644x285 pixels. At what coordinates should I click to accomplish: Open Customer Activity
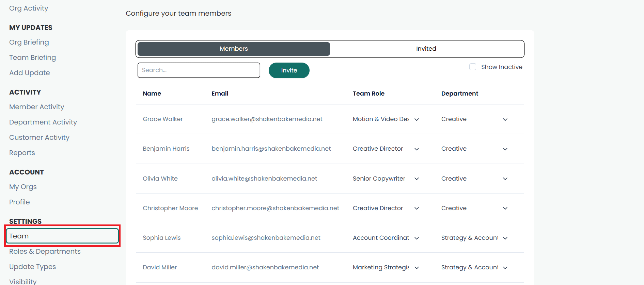(x=39, y=137)
